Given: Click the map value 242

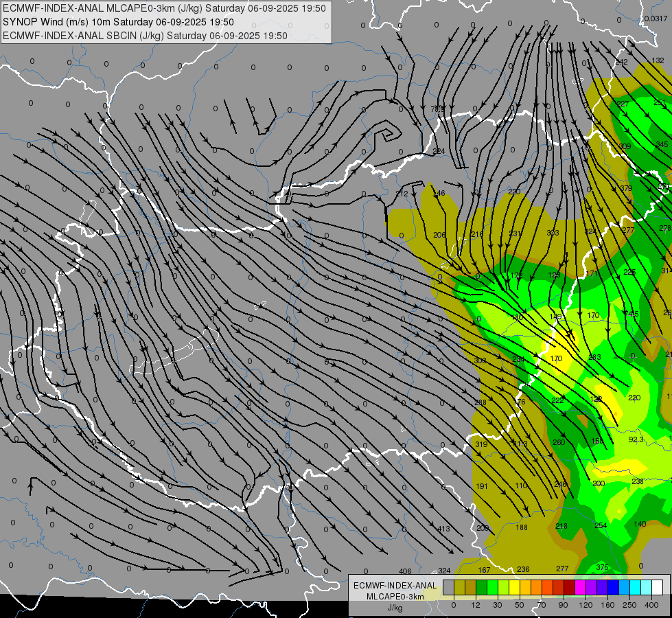Looking at the screenshot, I should pos(621,62).
